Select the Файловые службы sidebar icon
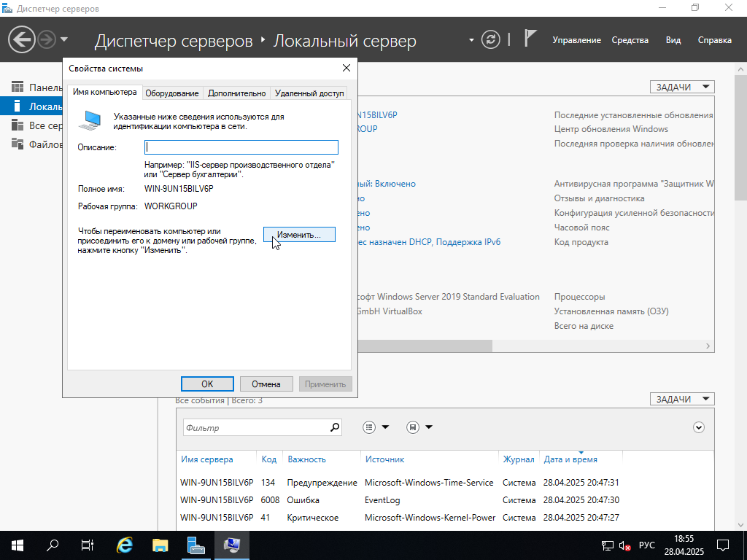The image size is (747, 560). pos(18,144)
